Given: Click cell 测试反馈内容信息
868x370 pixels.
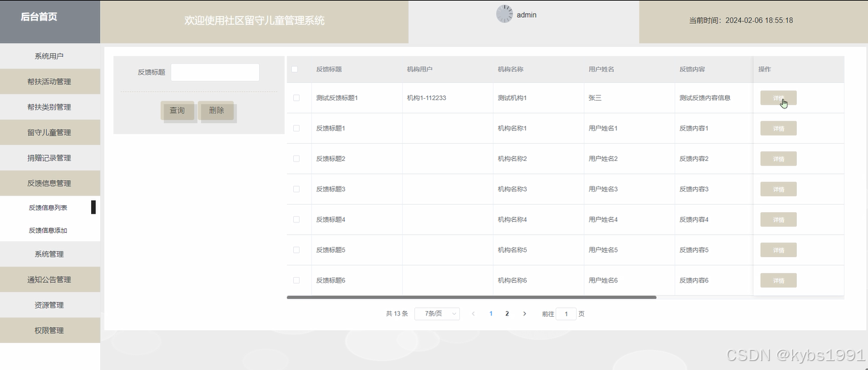Looking at the screenshot, I should (705, 98).
